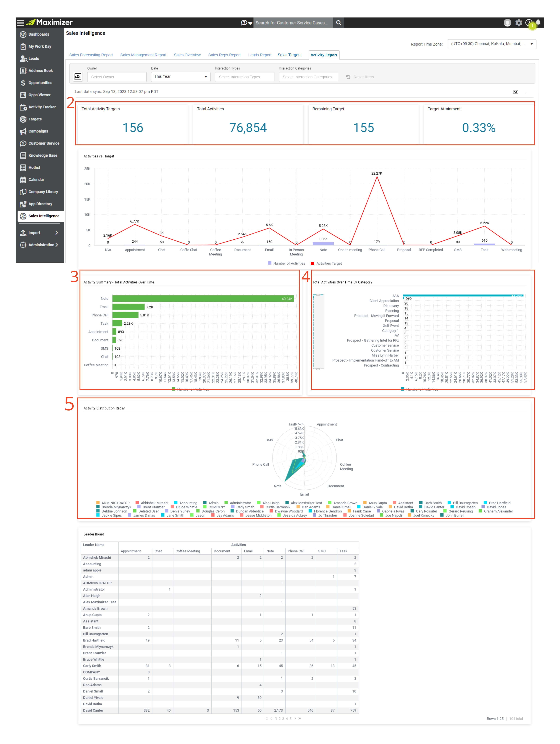Jump to last leaderboard page

pyautogui.click(x=300, y=719)
